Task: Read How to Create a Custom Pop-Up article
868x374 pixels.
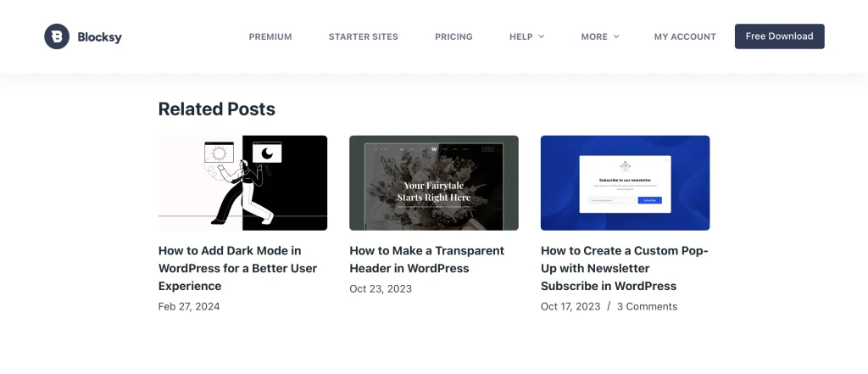Action: [x=625, y=268]
